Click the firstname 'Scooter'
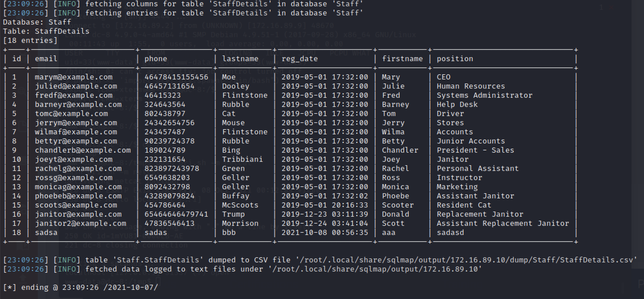This screenshot has width=644, height=299. coord(398,205)
